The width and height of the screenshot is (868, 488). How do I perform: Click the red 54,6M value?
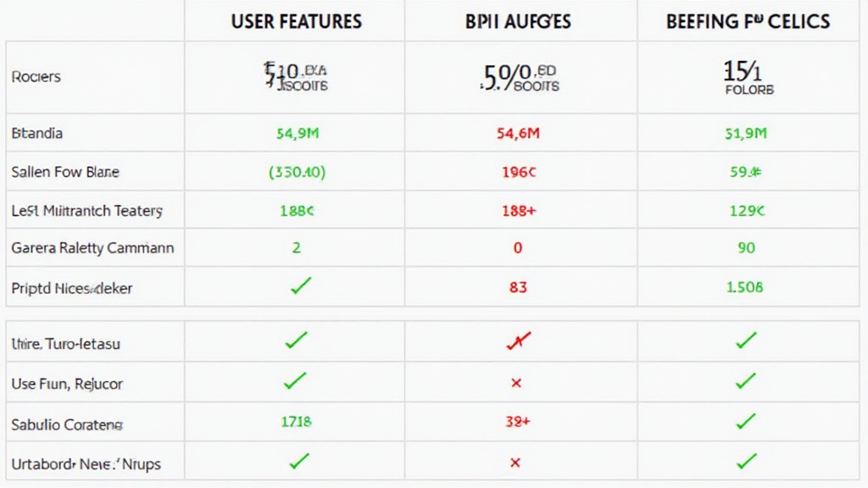516,133
